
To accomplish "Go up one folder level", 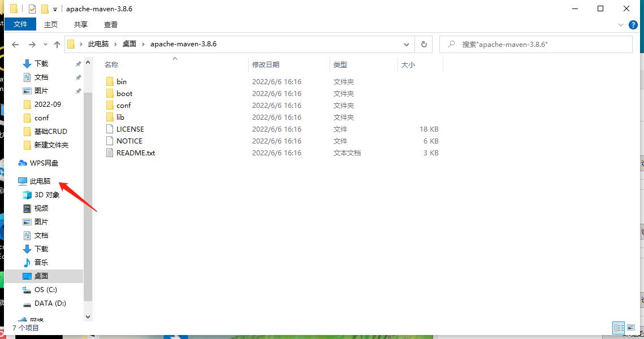I will tap(57, 44).
